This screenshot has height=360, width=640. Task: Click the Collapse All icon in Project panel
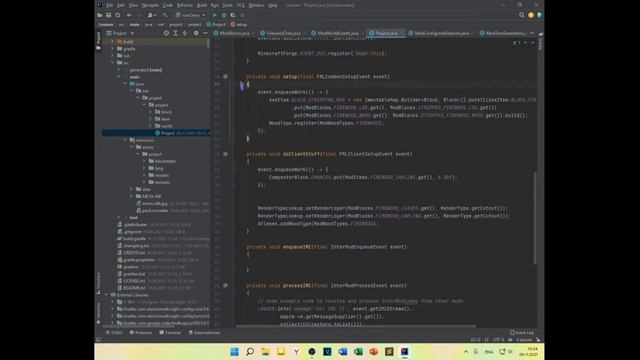coord(184,33)
